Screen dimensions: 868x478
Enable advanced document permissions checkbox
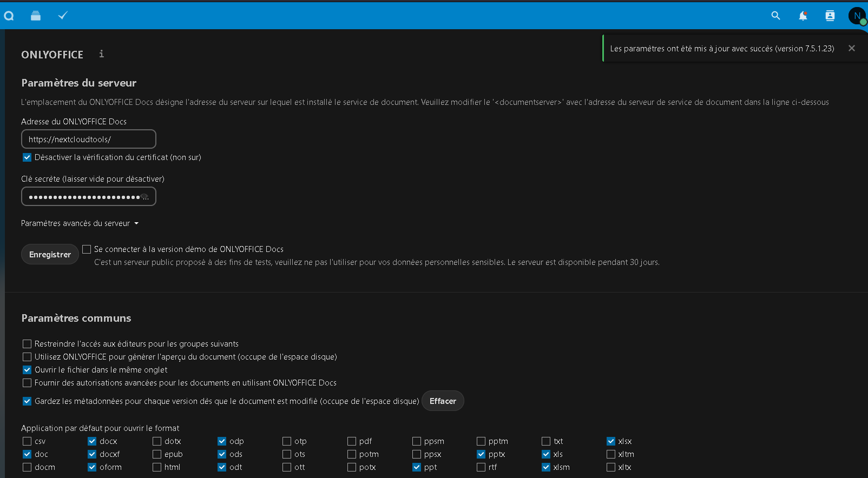pos(27,383)
